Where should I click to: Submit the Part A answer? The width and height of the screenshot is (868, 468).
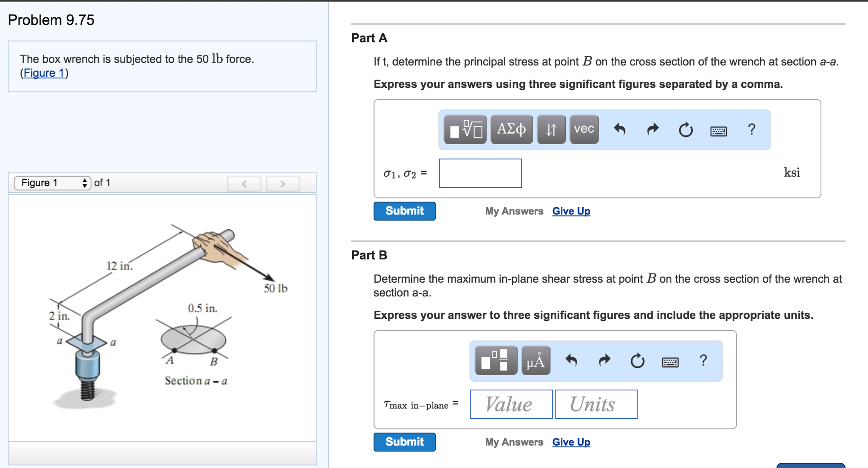pyautogui.click(x=404, y=211)
